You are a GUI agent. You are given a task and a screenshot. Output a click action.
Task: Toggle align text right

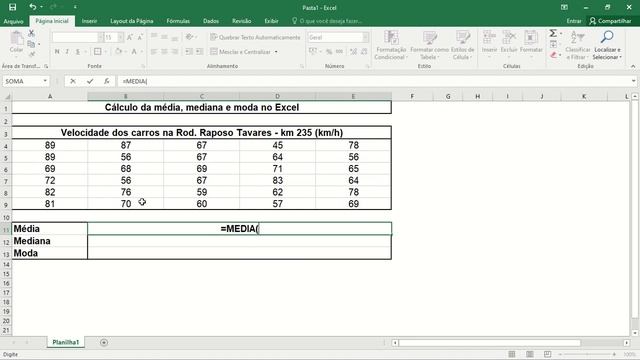coord(175,51)
